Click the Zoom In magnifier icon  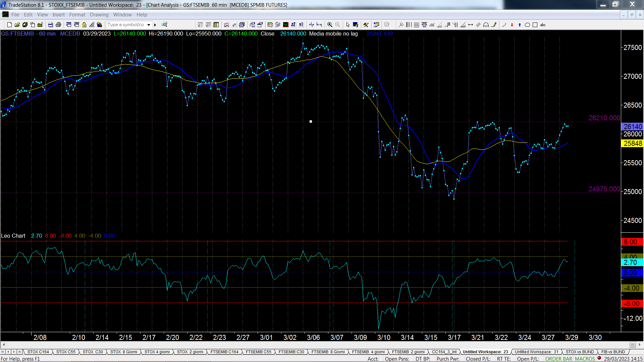330,25
